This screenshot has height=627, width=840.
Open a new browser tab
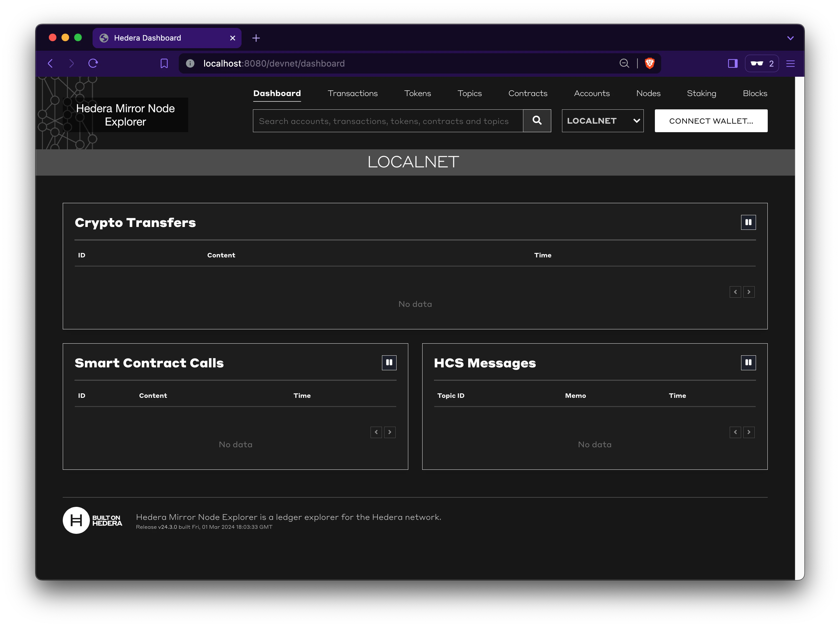click(256, 38)
